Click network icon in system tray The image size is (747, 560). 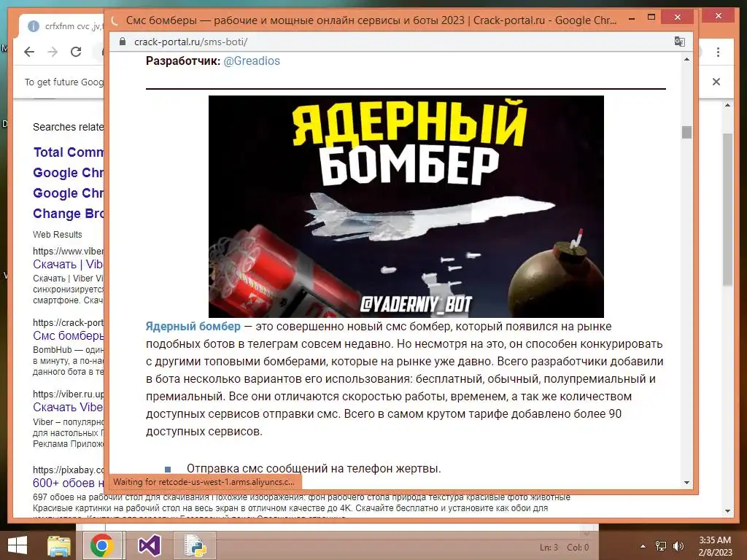[661, 546]
